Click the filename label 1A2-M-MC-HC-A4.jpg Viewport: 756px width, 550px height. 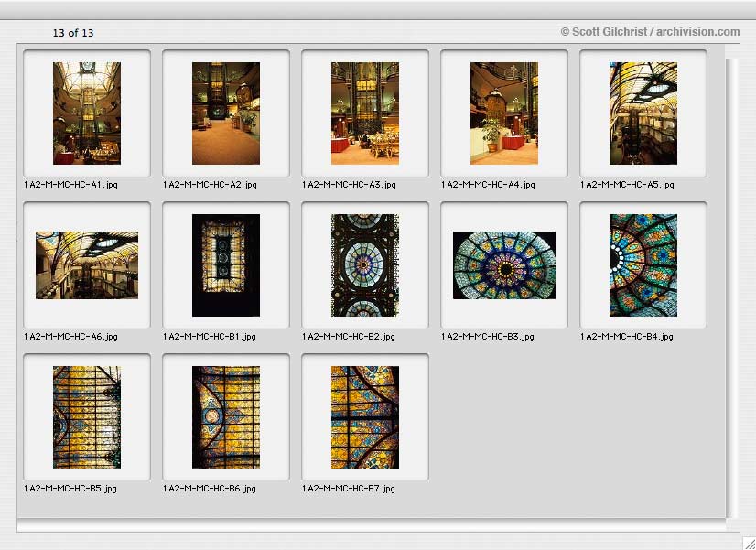(488, 185)
